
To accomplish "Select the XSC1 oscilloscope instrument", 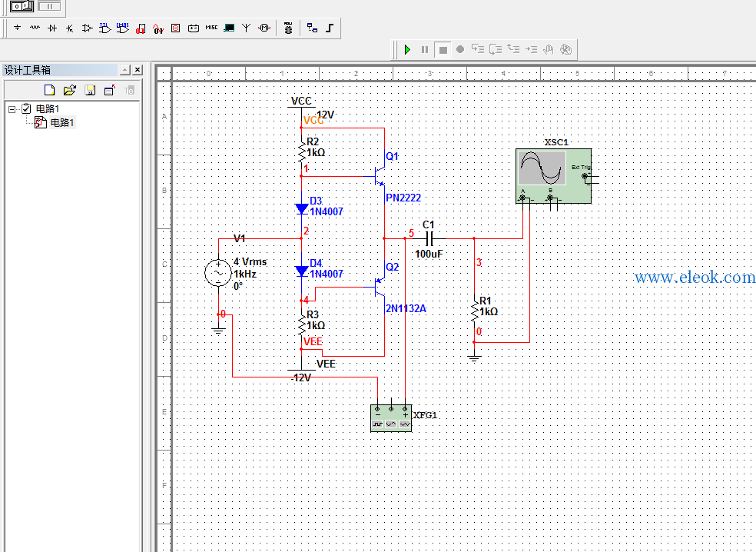I will pyautogui.click(x=553, y=176).
